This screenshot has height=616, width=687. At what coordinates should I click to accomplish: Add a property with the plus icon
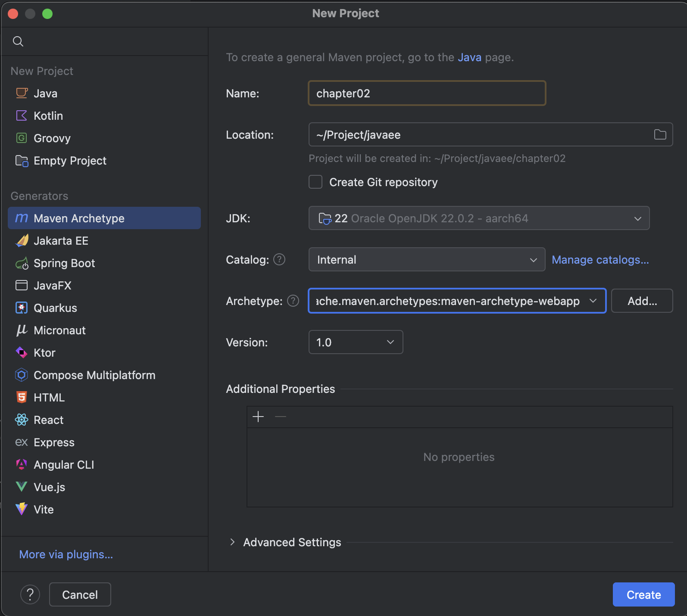pos(258,417)
